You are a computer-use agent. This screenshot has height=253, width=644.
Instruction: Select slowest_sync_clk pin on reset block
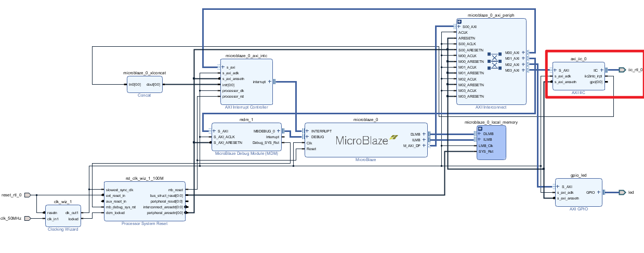(x=120, y=190)
